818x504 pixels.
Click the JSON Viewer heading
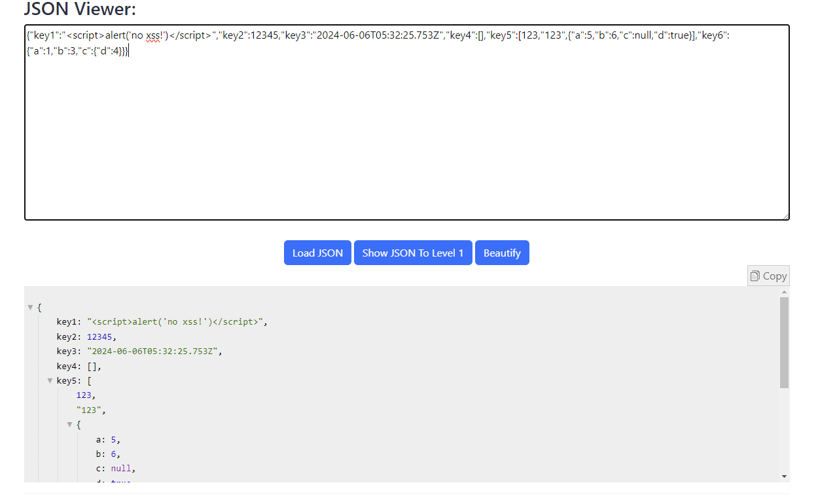80,9
